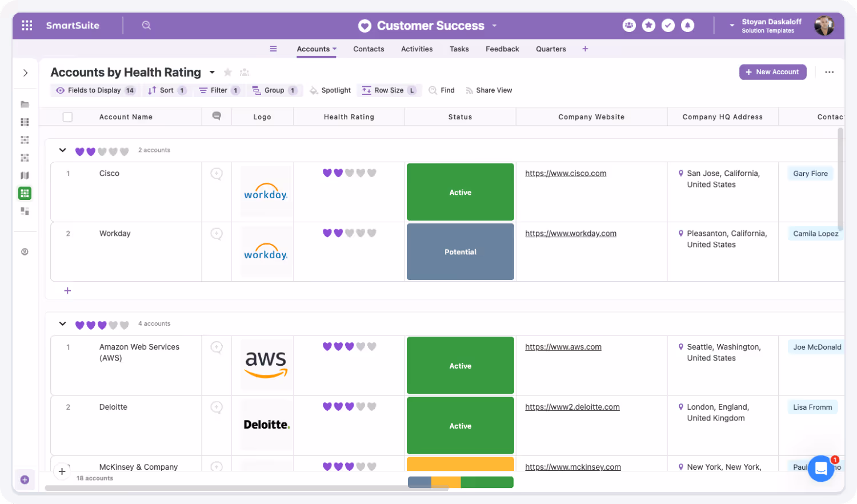The image size is (857, 504).
Task: Add comment on Cisco row
Action: click(217, 174)
